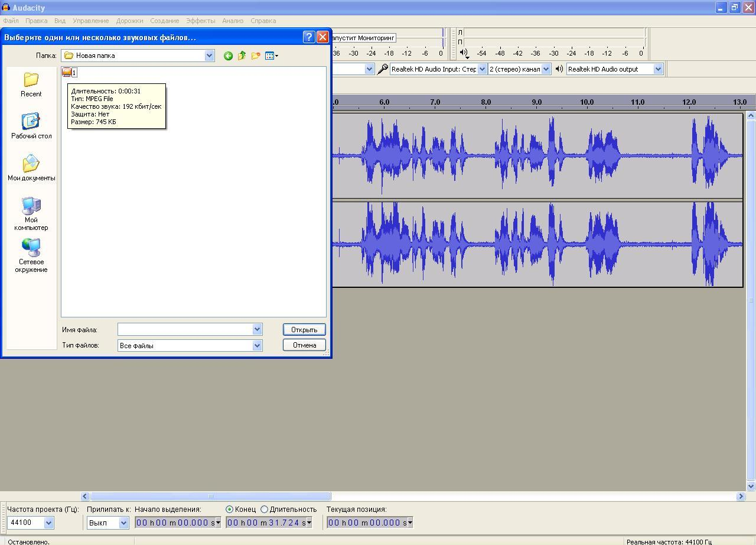The image size is (756, 545).
Task: Open the Справка menu
Action: (x=263, y=21)
